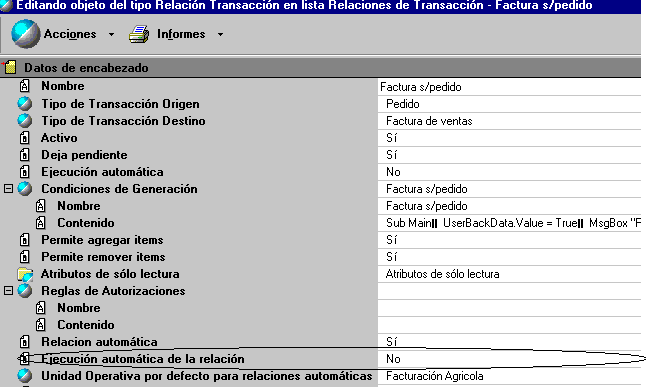The width and height of the screenshot is (646, 387).
Task: Select the Permite remover items label
Action: pyautogui.click(x=103, y=257)
